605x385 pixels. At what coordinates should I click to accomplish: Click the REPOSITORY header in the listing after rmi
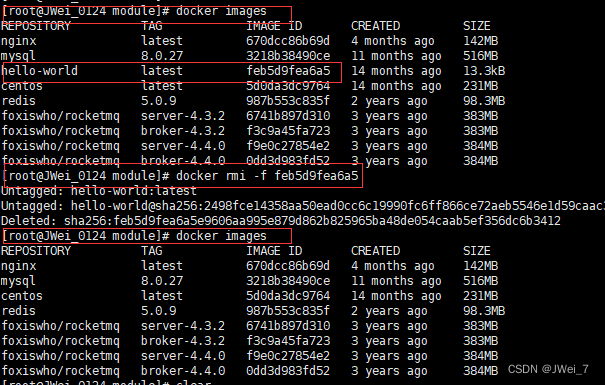coord(36,251)
